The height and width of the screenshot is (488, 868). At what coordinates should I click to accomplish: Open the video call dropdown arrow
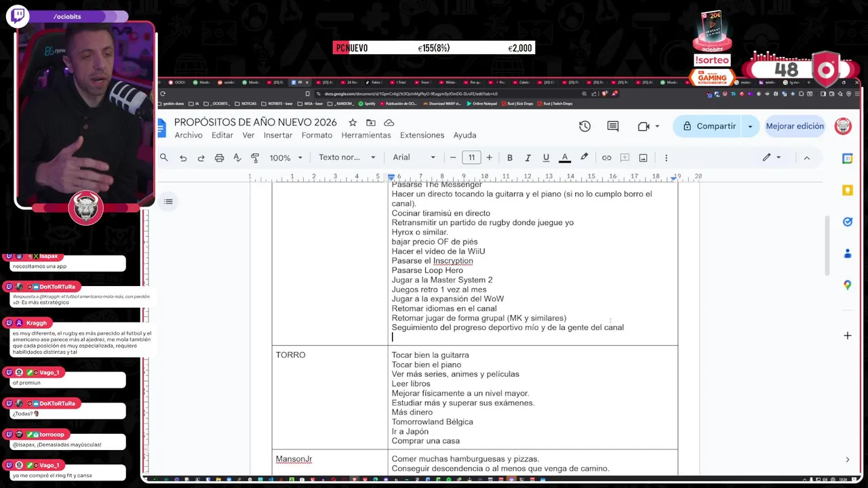coord(656,126)
